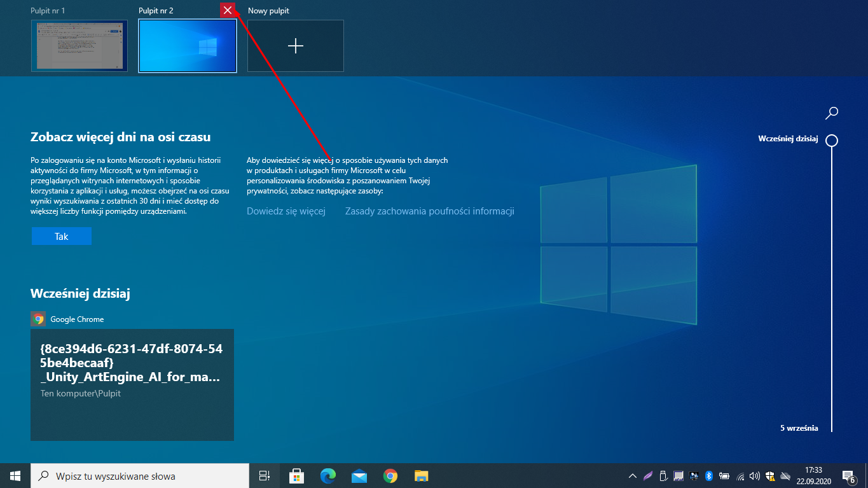
Task: Launch Microsoft Store from the taskbar
Action: tap(296, 475)
